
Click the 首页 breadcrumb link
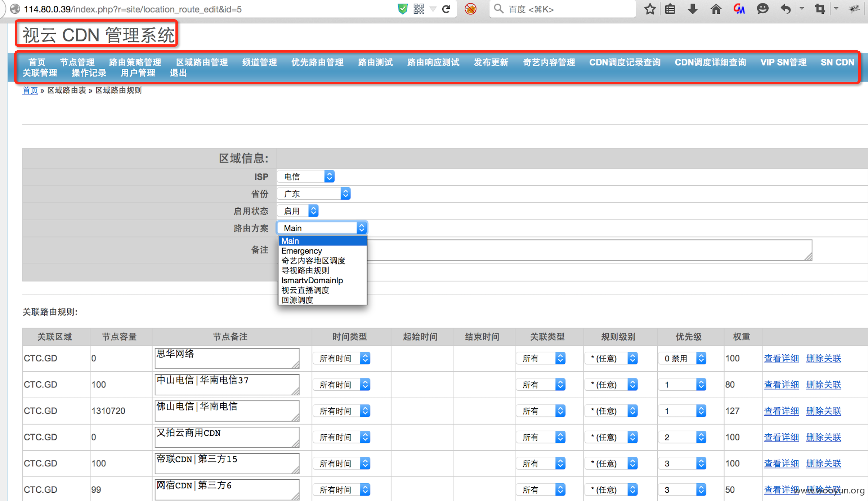click(x=30, y=90)
